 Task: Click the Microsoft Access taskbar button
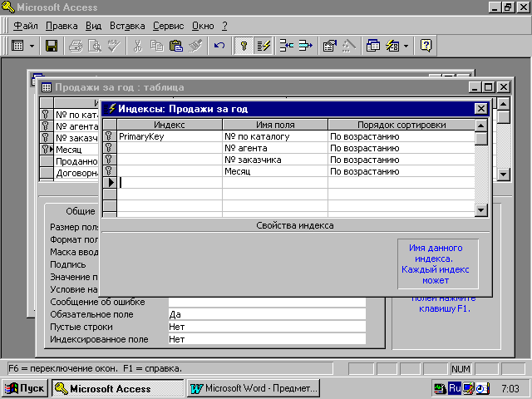click(x=118, y=388)
